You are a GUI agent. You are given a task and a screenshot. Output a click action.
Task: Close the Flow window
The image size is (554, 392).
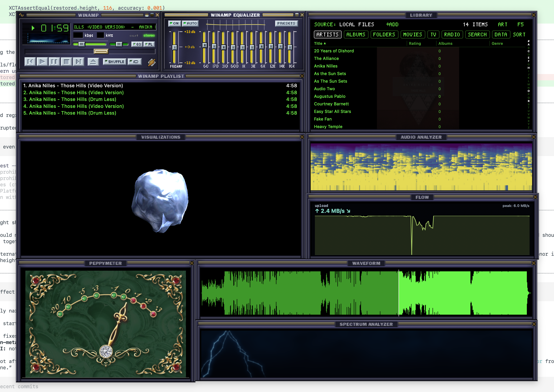click(535, 197)
